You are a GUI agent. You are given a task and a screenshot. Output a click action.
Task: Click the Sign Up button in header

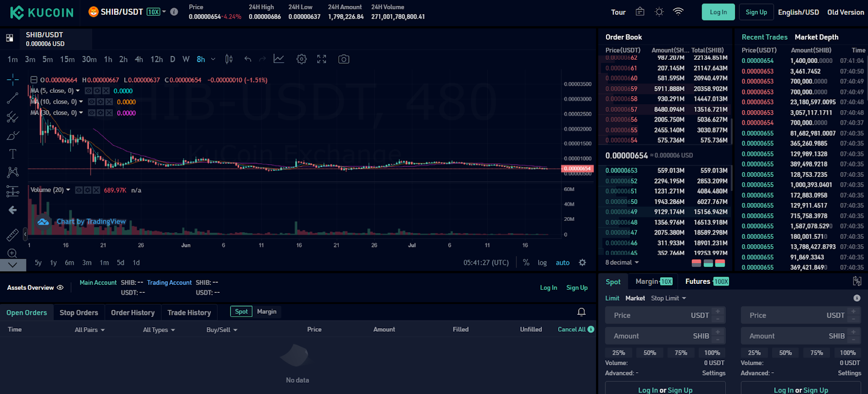pos(756,12)
